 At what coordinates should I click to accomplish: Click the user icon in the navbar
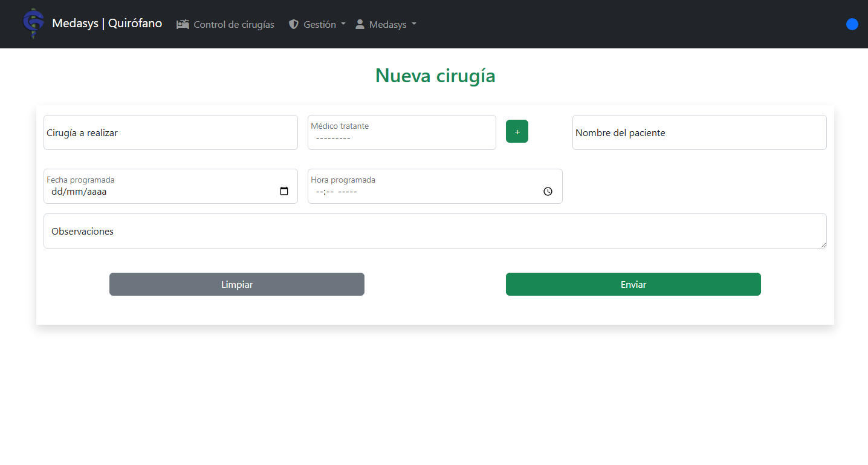pos(360,24)
